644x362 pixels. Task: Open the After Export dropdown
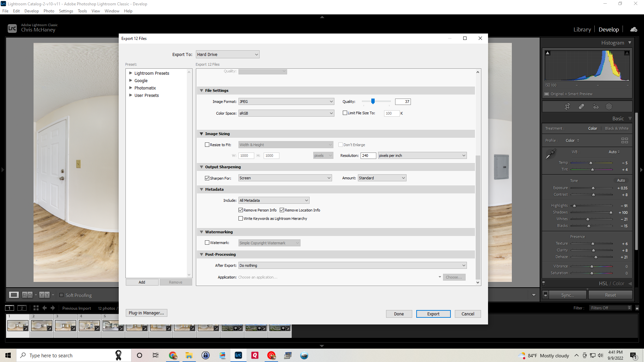352,265
